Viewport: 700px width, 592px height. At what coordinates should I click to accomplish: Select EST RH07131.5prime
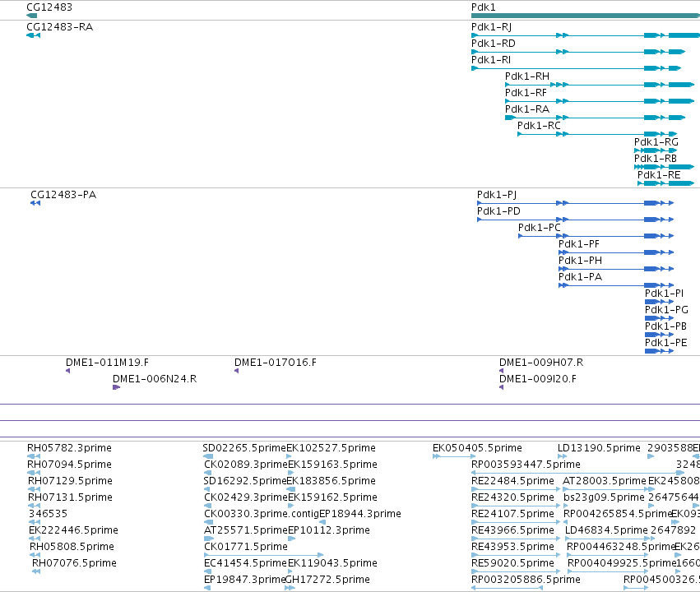point(70,497)
